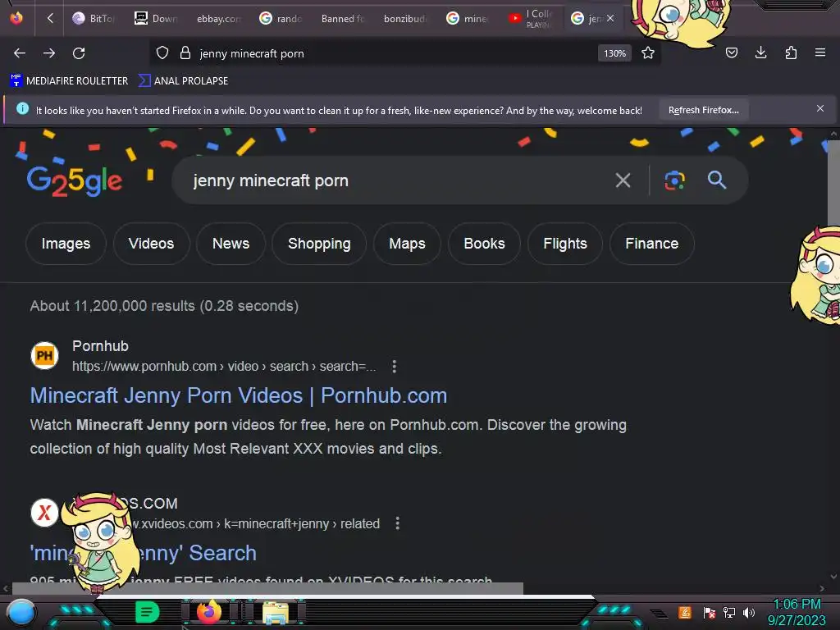Open the Start menu orb
Image resolution: width=840 pixels, height=630 pixels.
(21, 613)
